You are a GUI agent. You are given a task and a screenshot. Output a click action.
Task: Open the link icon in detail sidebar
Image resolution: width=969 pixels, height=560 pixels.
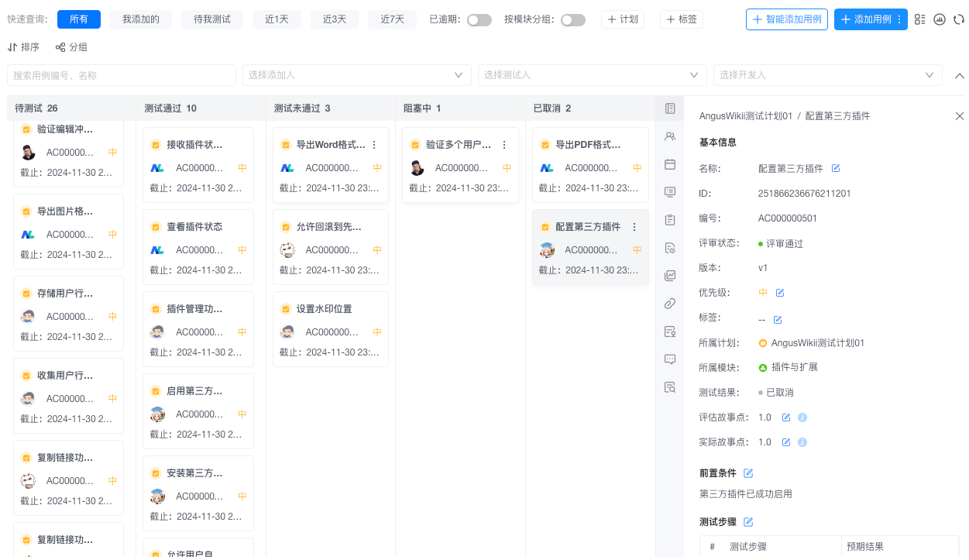[670, 304]
